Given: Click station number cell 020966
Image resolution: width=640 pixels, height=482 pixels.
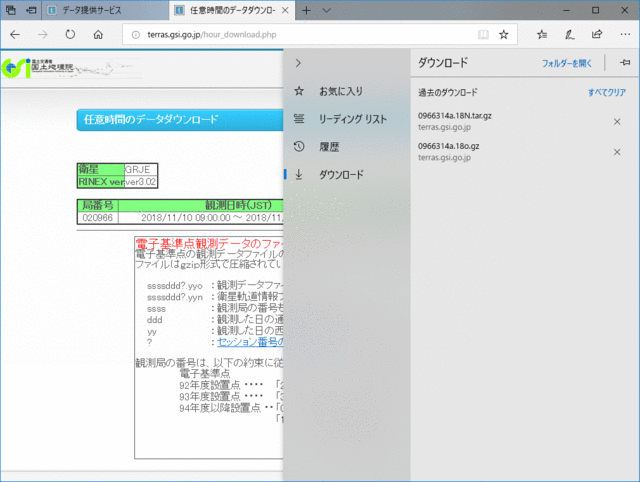Looking at the screenshot, I should tap(98, 218).
